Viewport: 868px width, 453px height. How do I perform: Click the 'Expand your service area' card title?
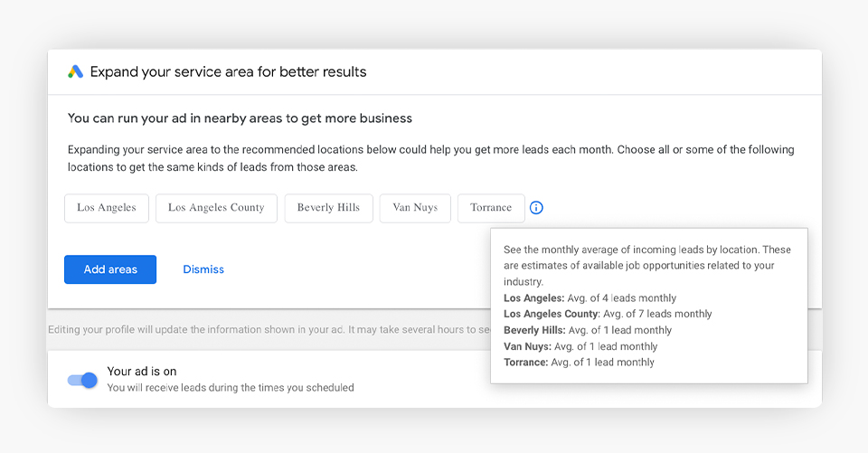click(228, 72)
